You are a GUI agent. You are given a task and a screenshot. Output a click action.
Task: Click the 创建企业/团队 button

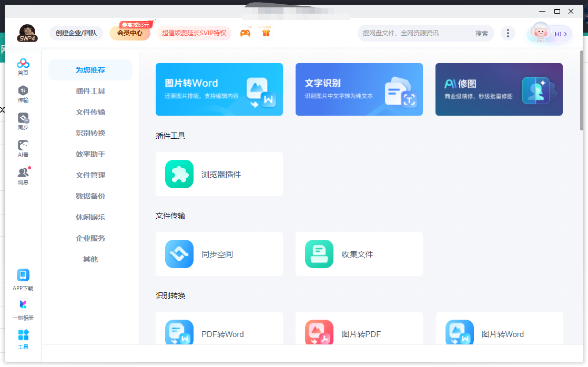pyautogui.click(x=76, y=33)
